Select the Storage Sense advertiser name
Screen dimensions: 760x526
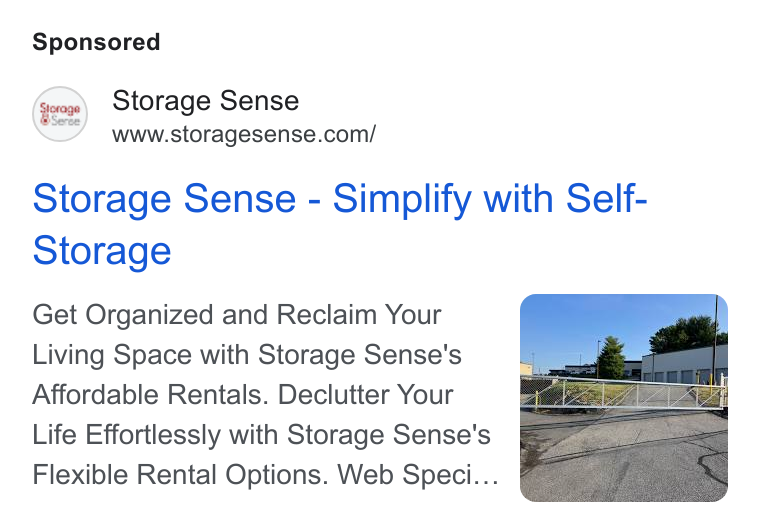(206, 101)
